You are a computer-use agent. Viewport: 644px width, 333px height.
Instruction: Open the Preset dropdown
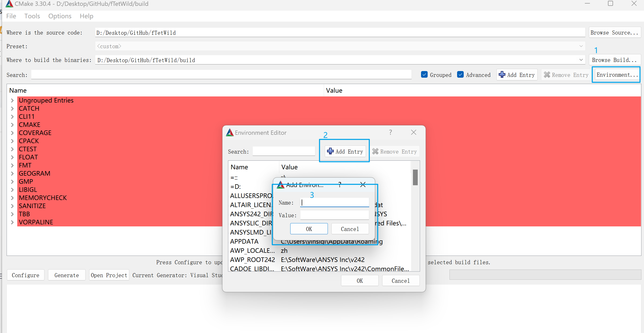click(x=581, y=46)
